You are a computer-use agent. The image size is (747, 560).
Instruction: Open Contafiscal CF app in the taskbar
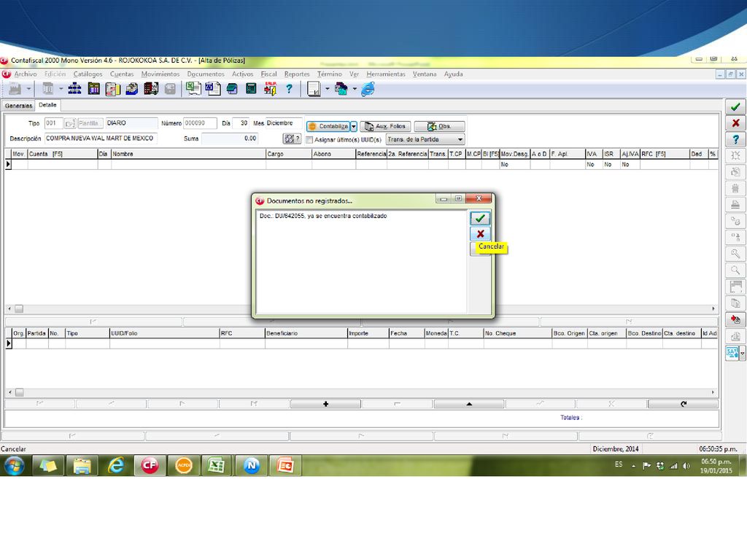coord(150,465)
